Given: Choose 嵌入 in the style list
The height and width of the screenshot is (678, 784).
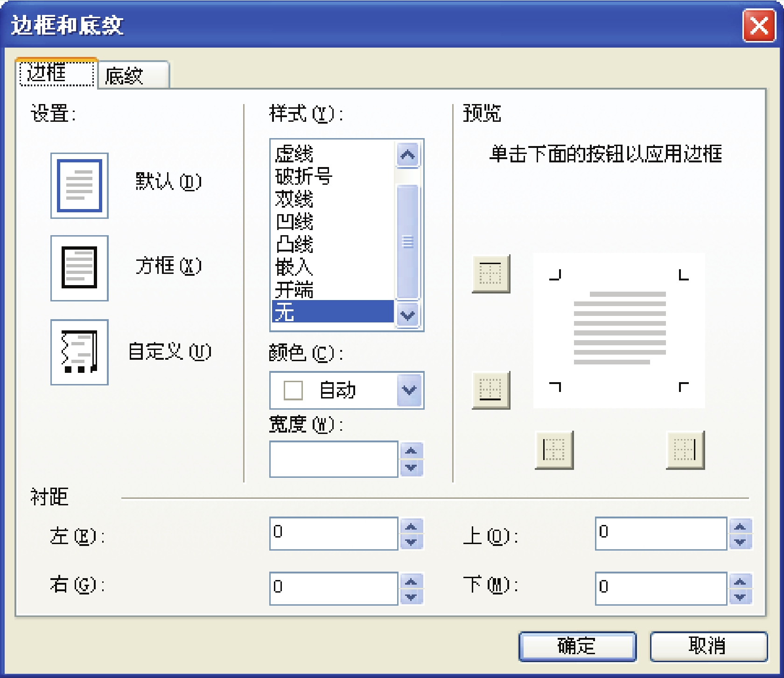Looking at the screenshot, I should [333, 267].
